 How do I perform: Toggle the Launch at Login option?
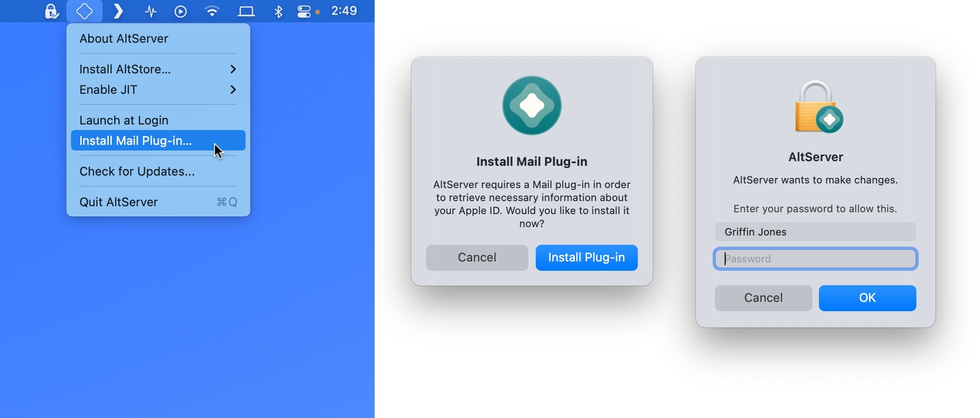[124, 120]
